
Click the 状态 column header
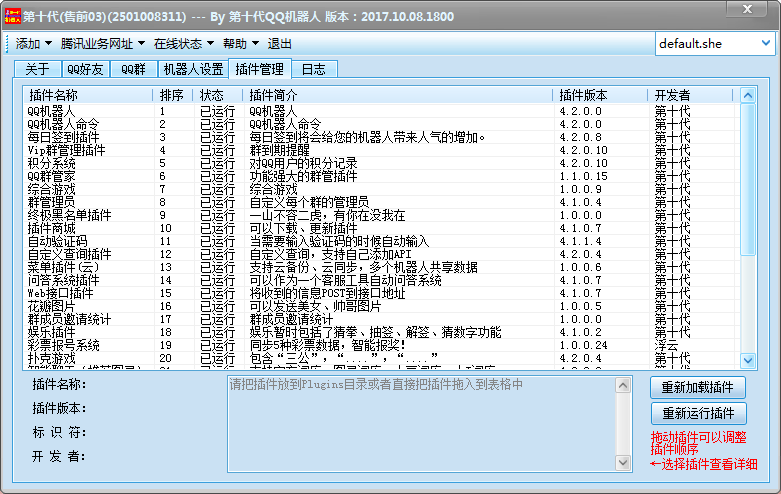click(x=218, y=95)
